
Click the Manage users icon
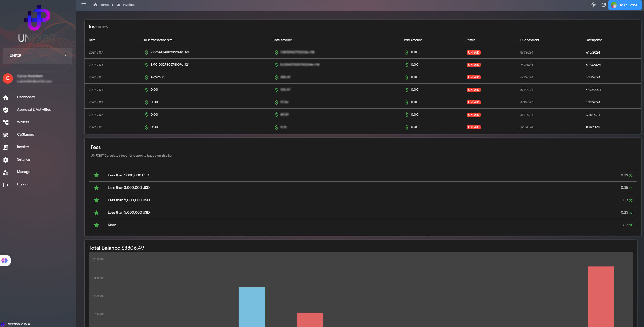pyautogui.click(x=6, y=172)
